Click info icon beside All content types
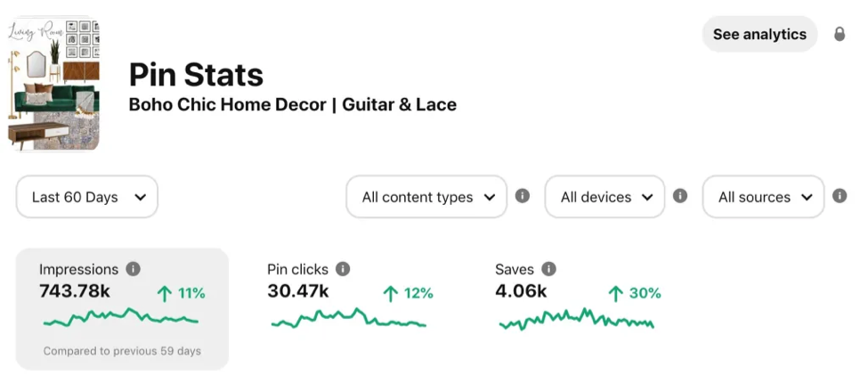This screenshot has width=868, height=392. coord(523,196)
